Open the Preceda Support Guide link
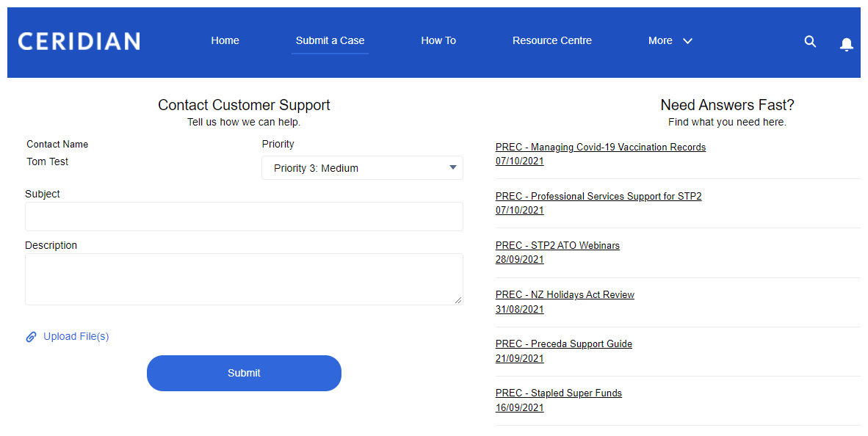This screenshot has height=436, width=868. point(563,344)
